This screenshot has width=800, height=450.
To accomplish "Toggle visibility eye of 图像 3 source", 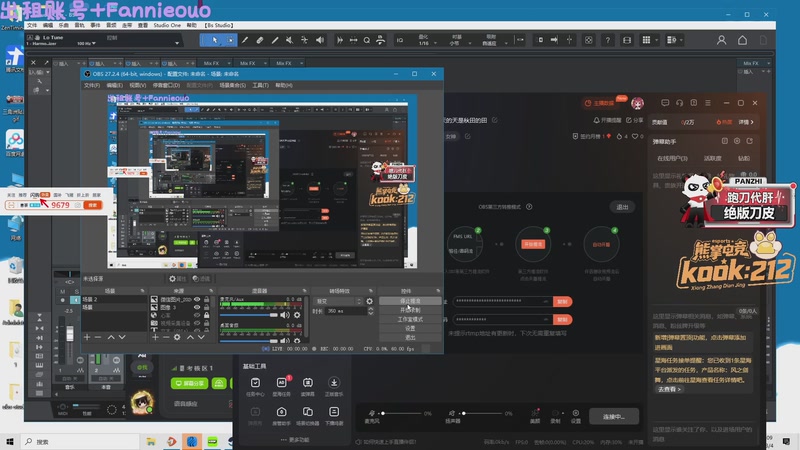I will (197, 308).
